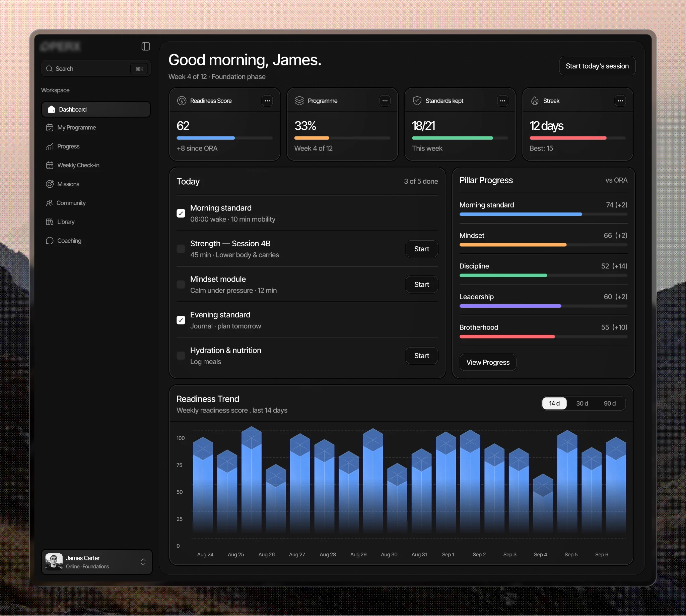This screenshot has width=686, height=616.
Task: Click the '55 (+10)' Brotherhood value
Action: click(614, 328)
